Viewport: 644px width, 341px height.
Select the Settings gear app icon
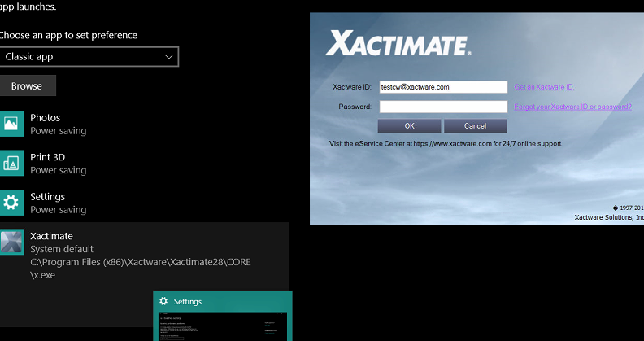click(11, 203)
